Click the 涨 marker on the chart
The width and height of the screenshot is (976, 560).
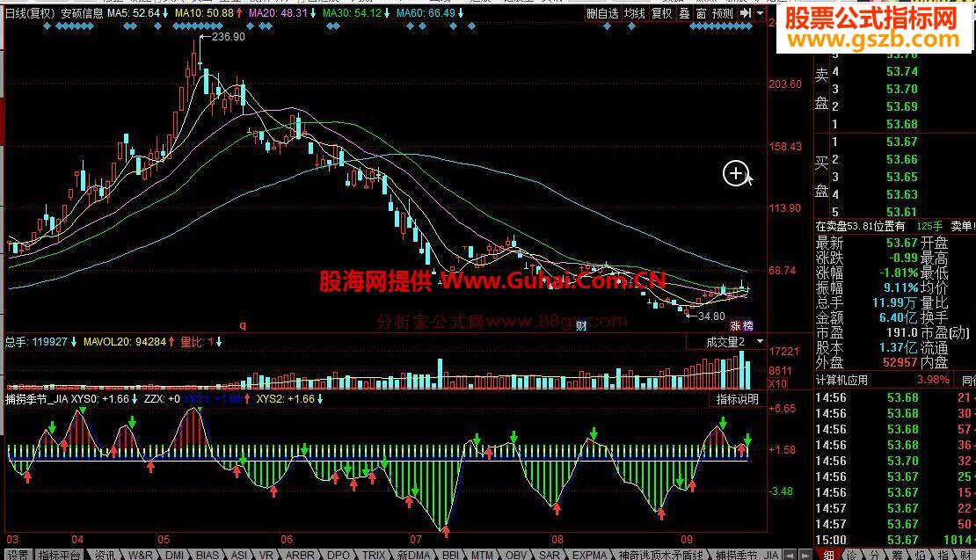point(735,325)
